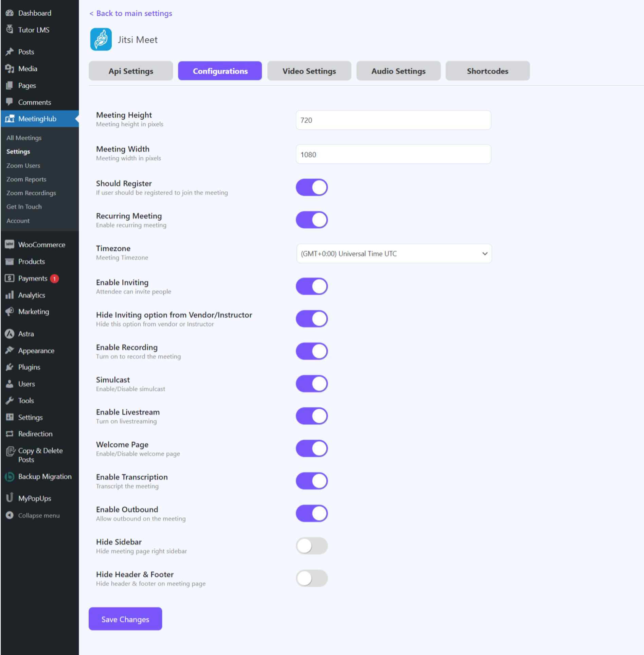Click the Analytics bar chart icon
Image resolution: width=644 pixels, height=655 pixels.
10,295
